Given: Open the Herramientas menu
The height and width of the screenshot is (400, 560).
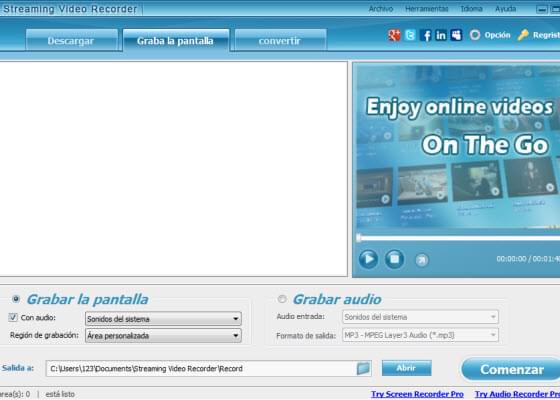Looking at the screenshot, I should (426, 9).
